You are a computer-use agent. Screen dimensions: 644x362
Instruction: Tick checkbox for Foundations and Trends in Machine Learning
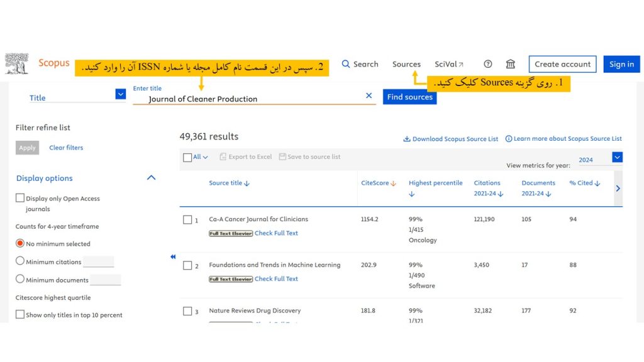point(187,266)
